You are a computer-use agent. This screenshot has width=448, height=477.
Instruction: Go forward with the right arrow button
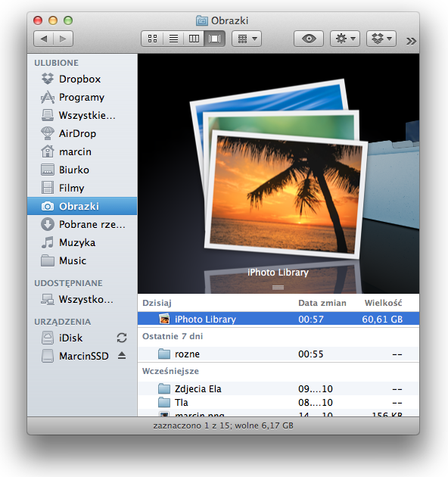pyautogui.click(x=64, y=39)
